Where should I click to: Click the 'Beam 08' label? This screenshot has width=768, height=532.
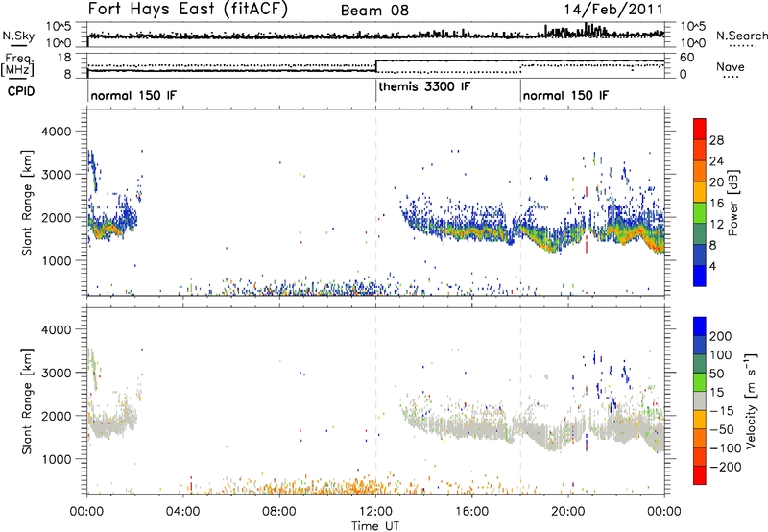click(x=374, y=11)
